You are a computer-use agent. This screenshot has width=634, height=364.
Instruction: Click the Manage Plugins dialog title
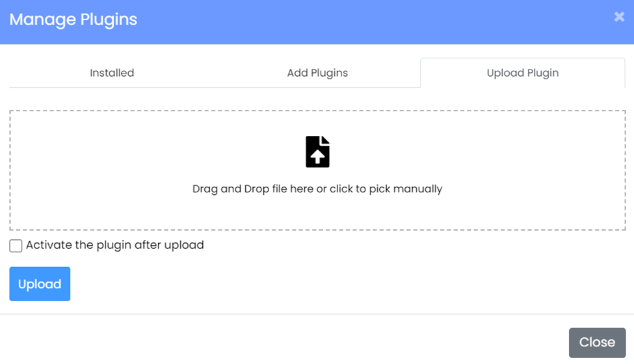73,19
